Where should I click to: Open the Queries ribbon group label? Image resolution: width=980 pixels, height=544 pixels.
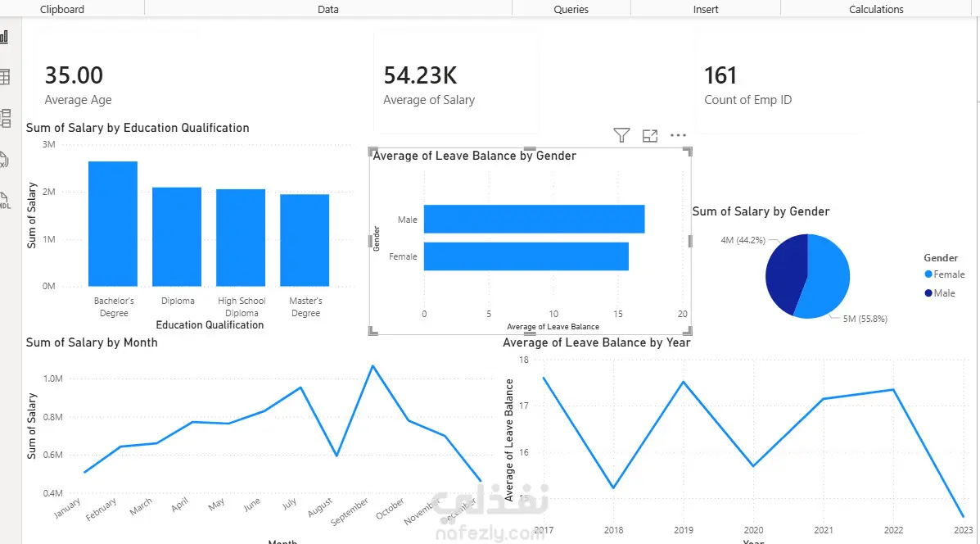tap(571, 9)
